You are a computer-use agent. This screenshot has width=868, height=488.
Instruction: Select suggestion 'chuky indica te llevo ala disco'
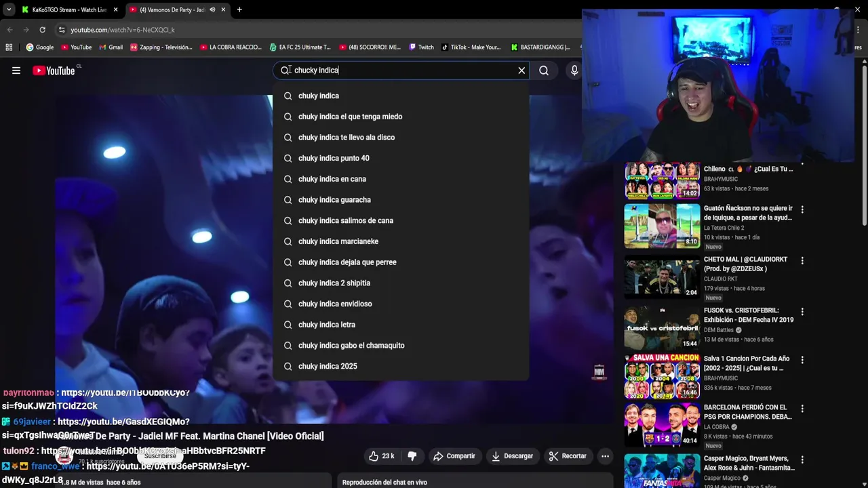pos(401,138)
